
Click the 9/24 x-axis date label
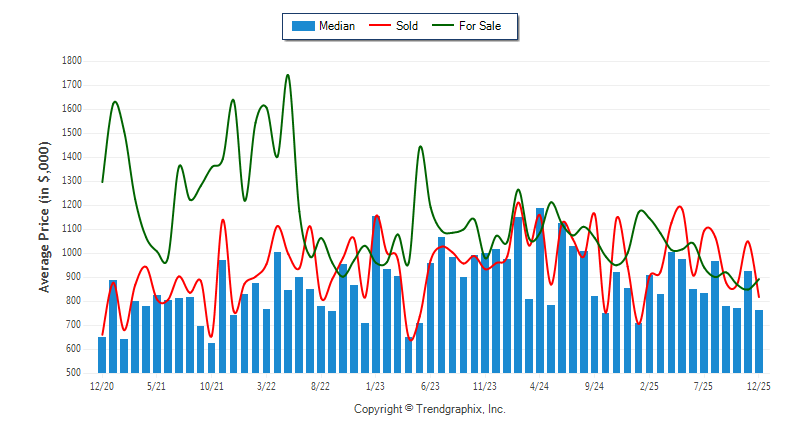click(594, 385)
